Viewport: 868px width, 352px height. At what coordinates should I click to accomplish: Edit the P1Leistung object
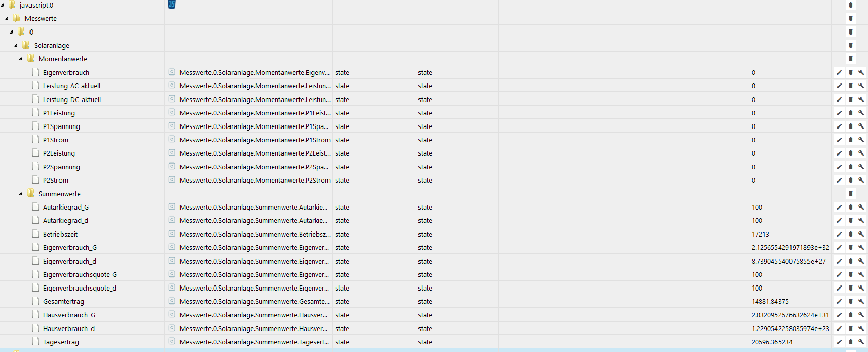839,113
